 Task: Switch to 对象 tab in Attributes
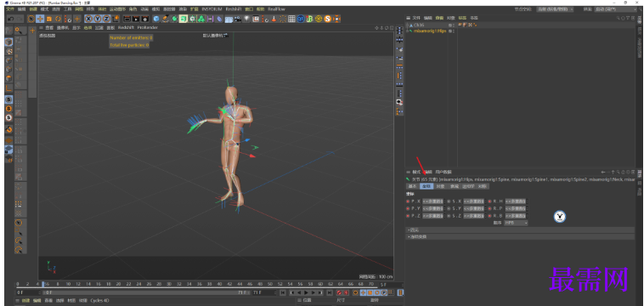(440, 186)
